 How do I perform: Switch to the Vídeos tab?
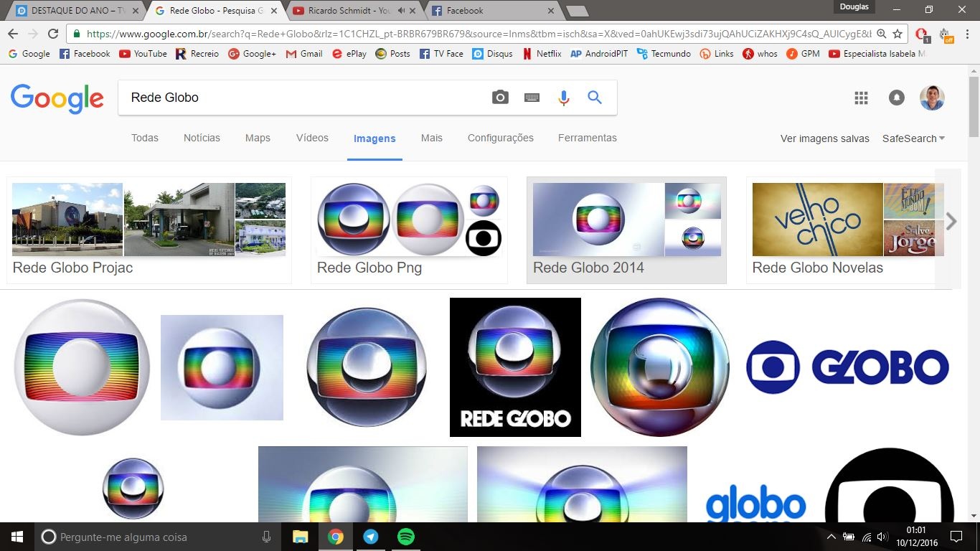click(312, 138)
